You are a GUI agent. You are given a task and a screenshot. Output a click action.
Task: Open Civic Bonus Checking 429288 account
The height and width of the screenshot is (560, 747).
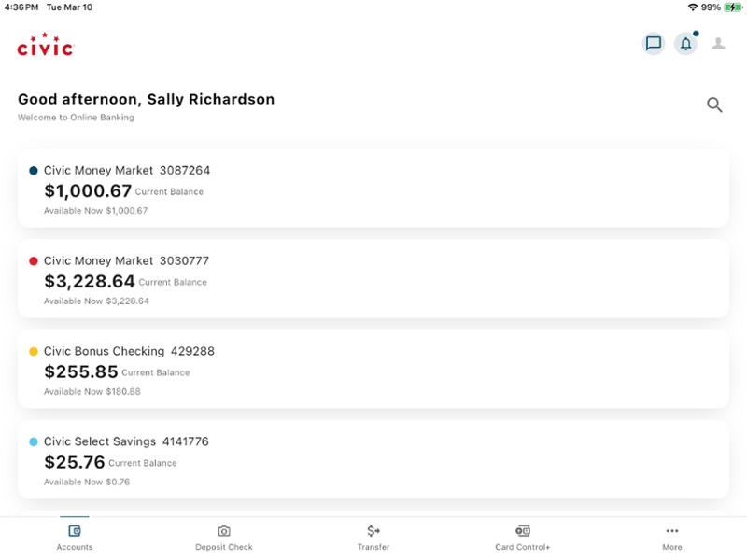(373, 370)
